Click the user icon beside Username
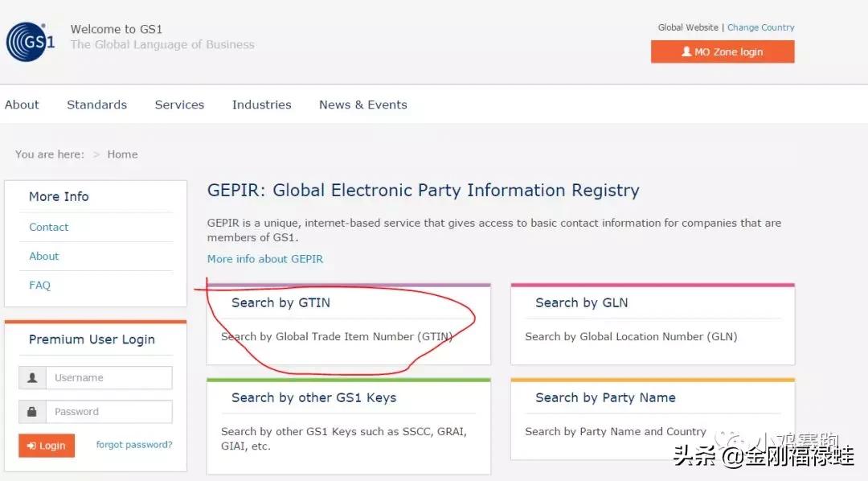The height and width of the screenshot is (481, 868). coord(32,378)
